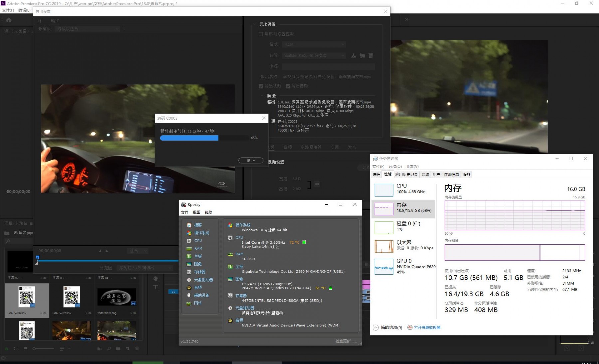
Task: Click the delete preset trash icon
Action: click(x=371, y=56)
